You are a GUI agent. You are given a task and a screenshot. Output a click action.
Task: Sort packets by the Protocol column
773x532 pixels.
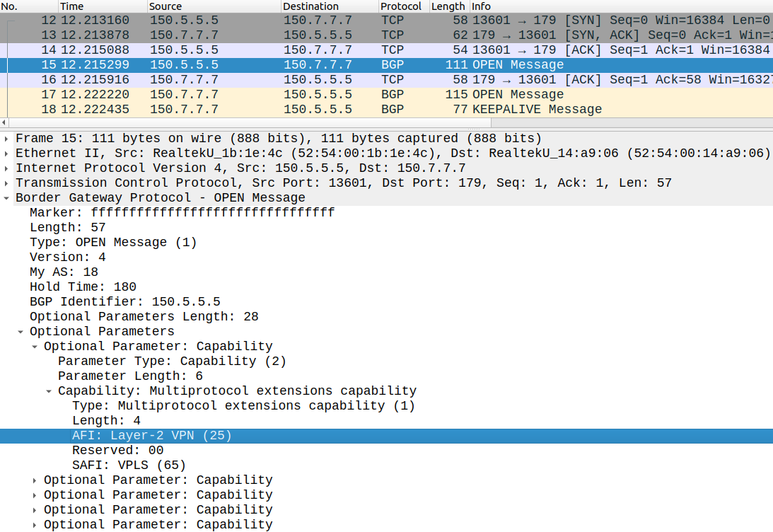(404, 6)
